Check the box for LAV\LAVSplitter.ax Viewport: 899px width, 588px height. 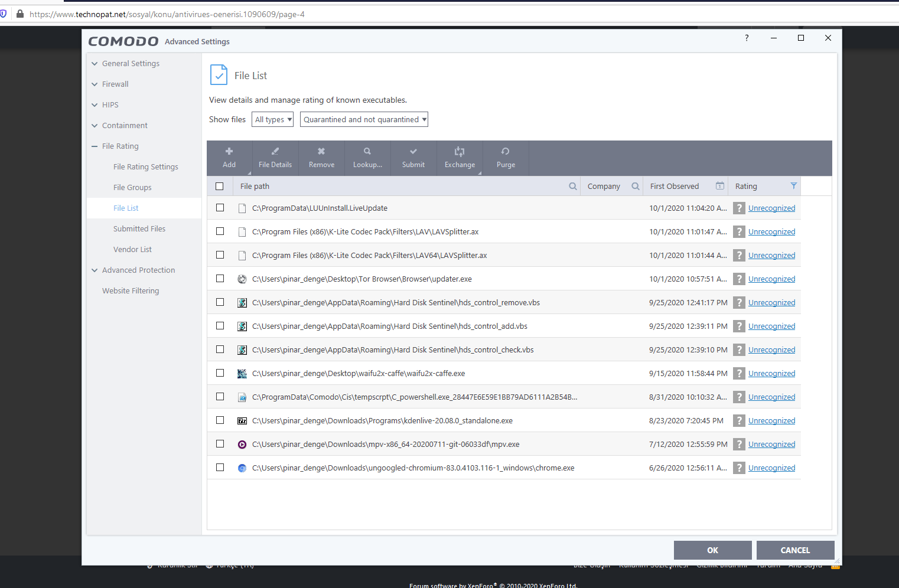tap(220, 231)
